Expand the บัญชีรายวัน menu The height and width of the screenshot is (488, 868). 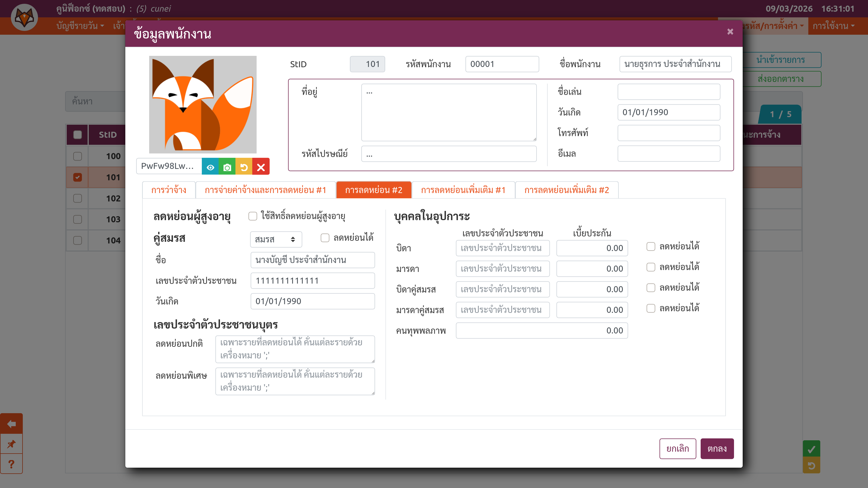[x=80, y=26]
